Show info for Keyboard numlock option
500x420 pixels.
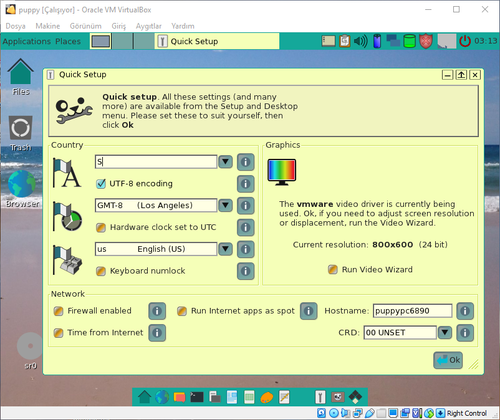246,271
